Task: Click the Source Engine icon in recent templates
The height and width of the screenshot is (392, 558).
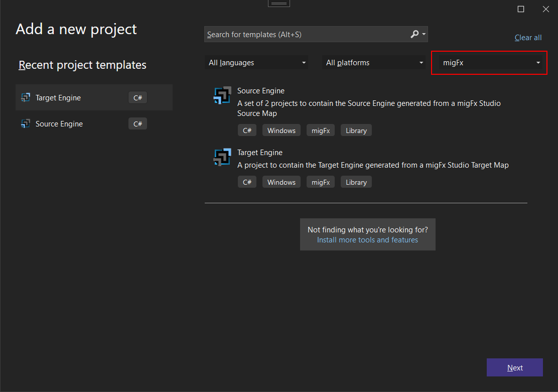Action: tap(26, 123)
